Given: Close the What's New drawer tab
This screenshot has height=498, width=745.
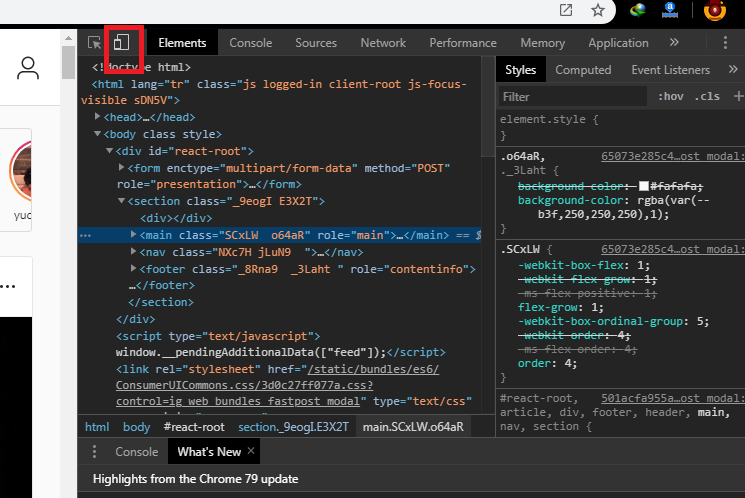Looking at the screenshot, I should (251, 450).
